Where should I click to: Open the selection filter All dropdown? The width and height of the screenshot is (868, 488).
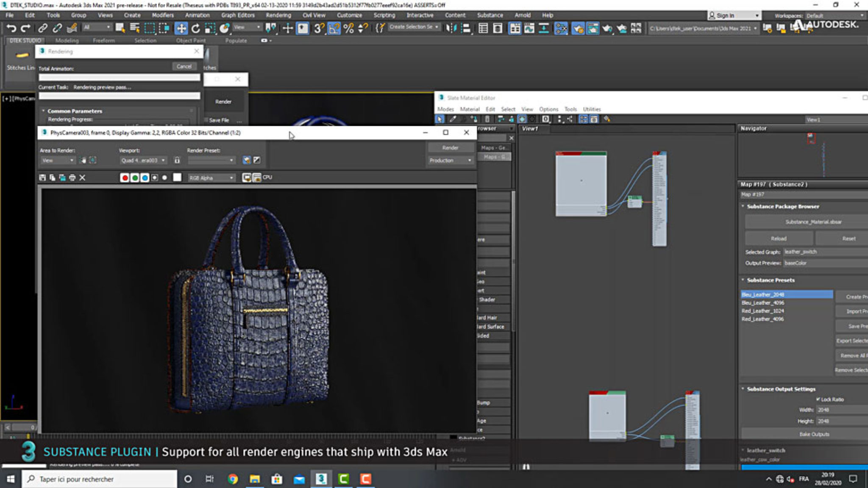click(x=97, y=28)
